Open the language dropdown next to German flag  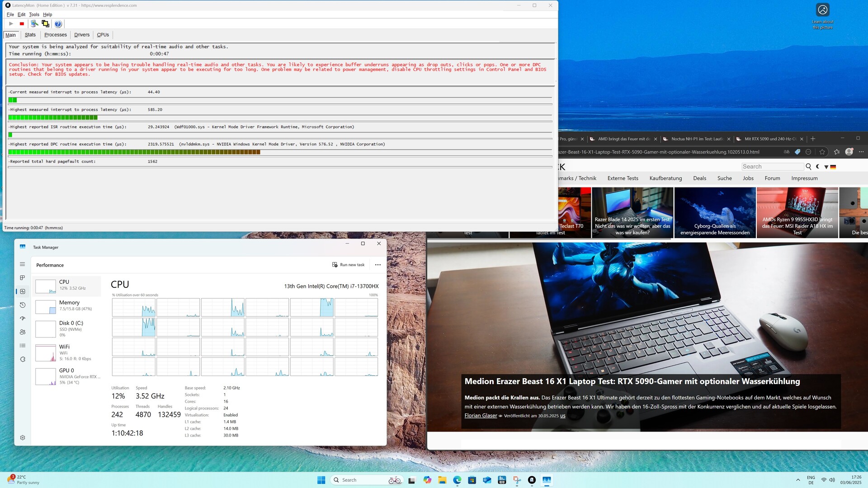click(826, 167)
